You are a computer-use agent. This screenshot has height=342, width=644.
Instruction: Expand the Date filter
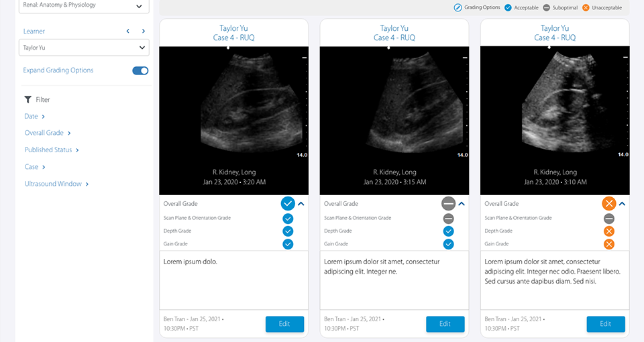pyautogui.click(x=34, y=117)
